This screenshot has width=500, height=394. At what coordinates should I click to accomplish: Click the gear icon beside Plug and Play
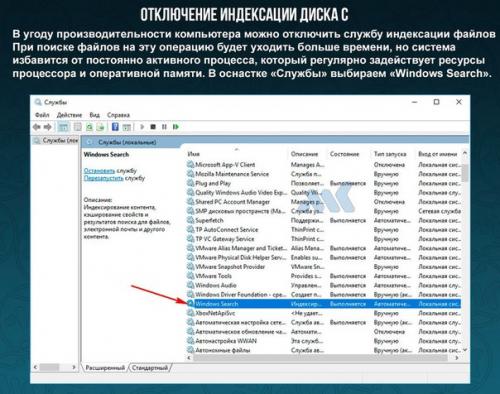pyautogui.click(x=190, y=183)
